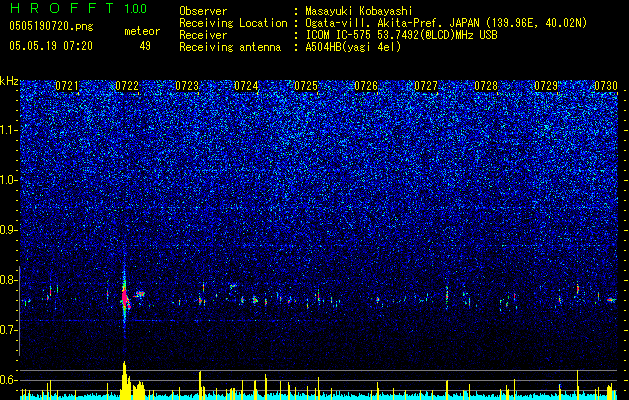Viewport: 629px width, 400px height.
Task: Click the 0.6 frequency axis label
Action: [8, 380]
